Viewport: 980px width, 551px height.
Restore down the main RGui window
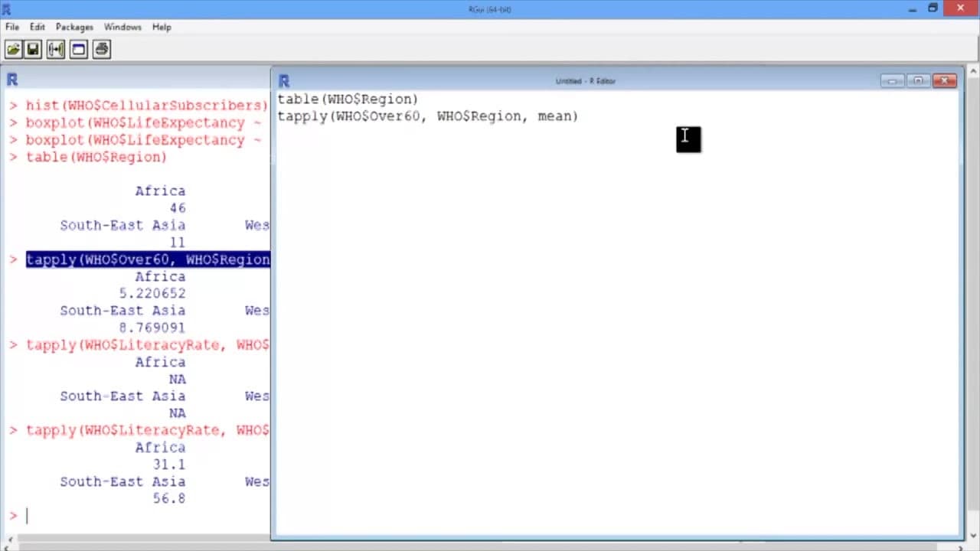[x=933, y=8]
